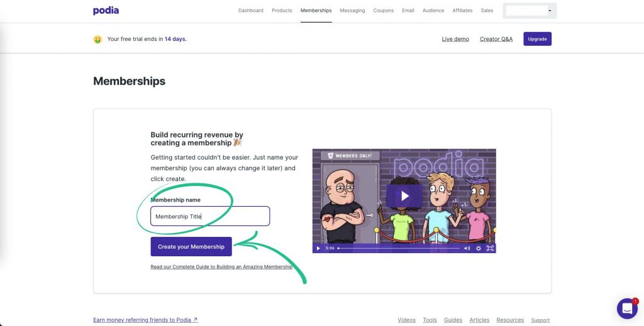Open the Email tab

click(x=408, y=11)
